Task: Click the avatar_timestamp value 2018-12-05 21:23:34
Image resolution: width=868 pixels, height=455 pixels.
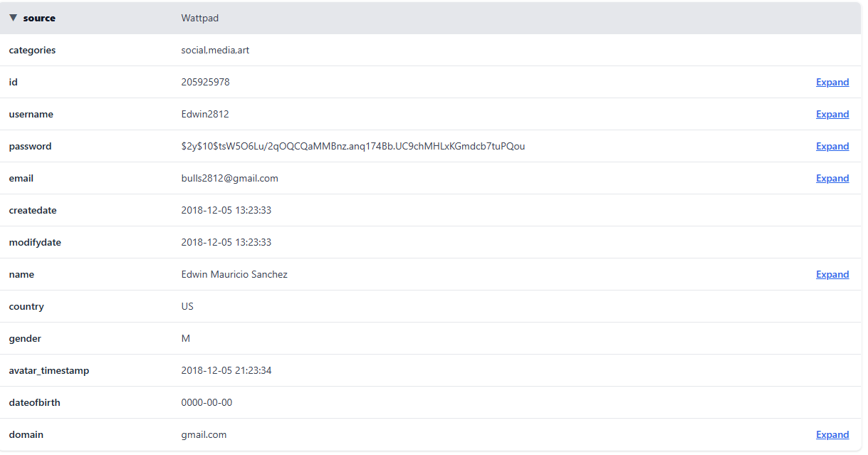Action: 226,370
